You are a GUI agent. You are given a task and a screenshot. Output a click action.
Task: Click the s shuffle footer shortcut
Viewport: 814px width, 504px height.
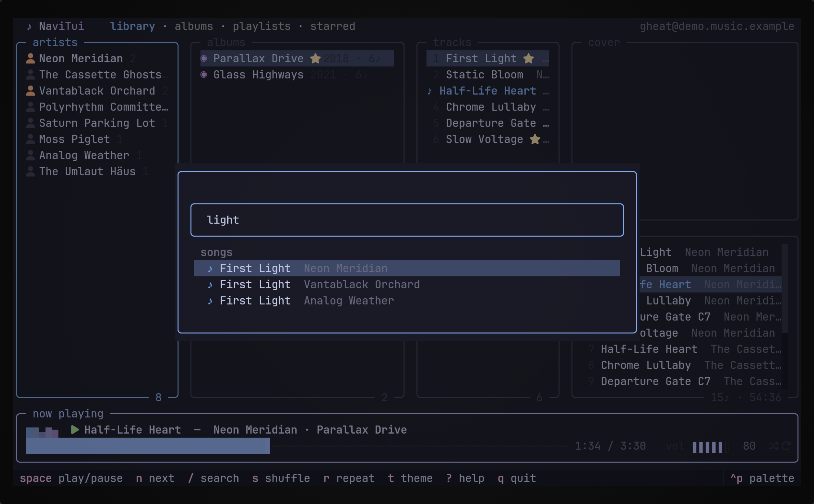[x=281, y=478]
